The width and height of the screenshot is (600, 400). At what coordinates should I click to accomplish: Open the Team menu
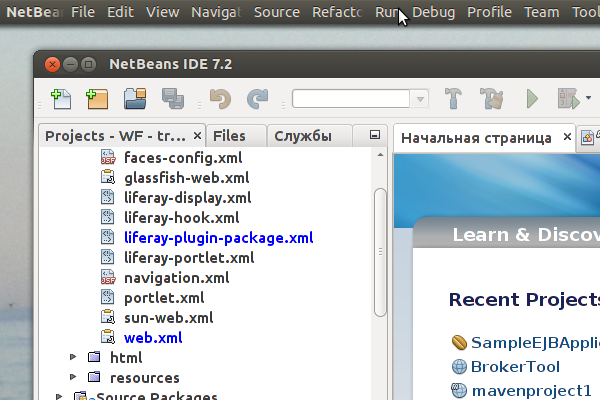pos(541,12)
